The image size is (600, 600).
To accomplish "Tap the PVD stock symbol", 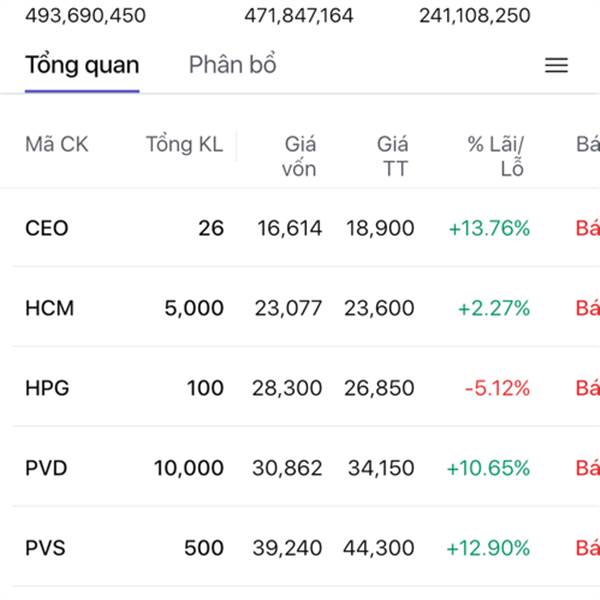I will 47,468.
